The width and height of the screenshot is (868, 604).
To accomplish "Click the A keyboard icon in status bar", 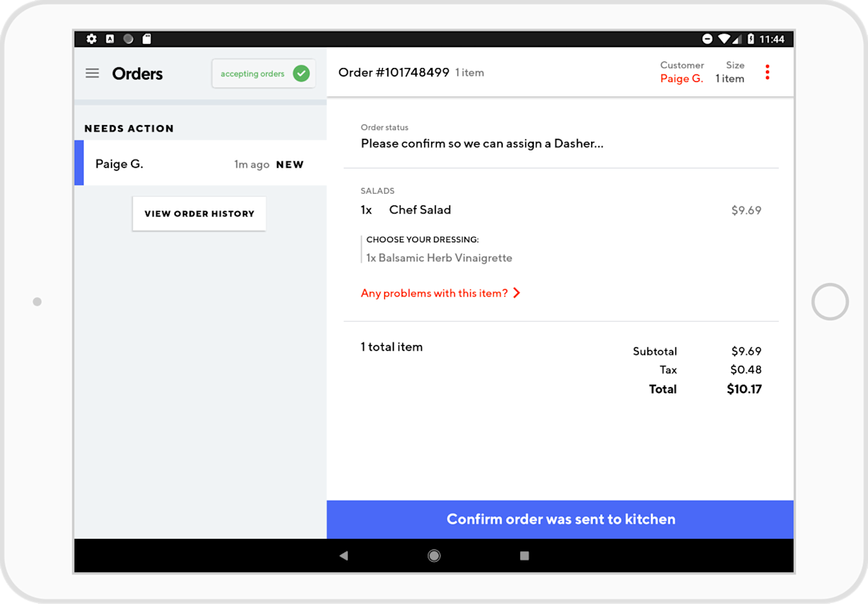I will point(110,39).
